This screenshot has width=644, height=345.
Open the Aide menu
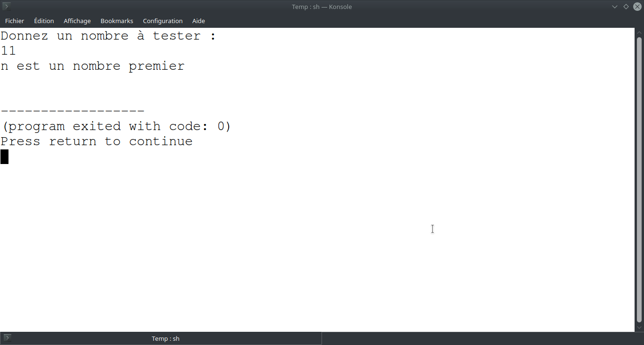pyautogui.click(x=198, y=21)
